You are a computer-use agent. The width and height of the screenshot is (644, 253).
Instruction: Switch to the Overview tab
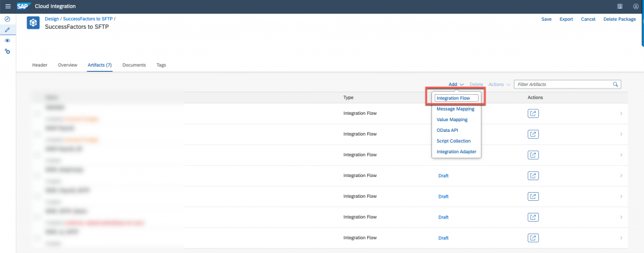click(68, 65)
